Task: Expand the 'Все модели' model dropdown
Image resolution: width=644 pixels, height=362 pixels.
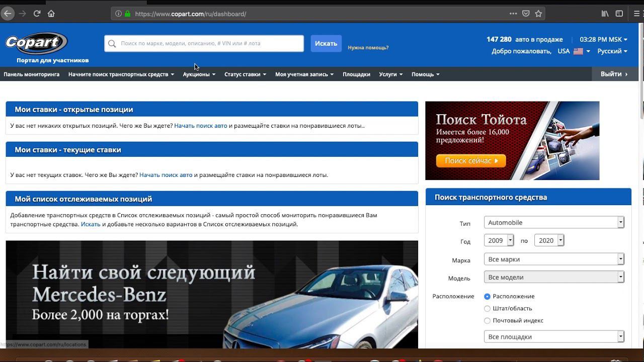Action: [554, 277]
